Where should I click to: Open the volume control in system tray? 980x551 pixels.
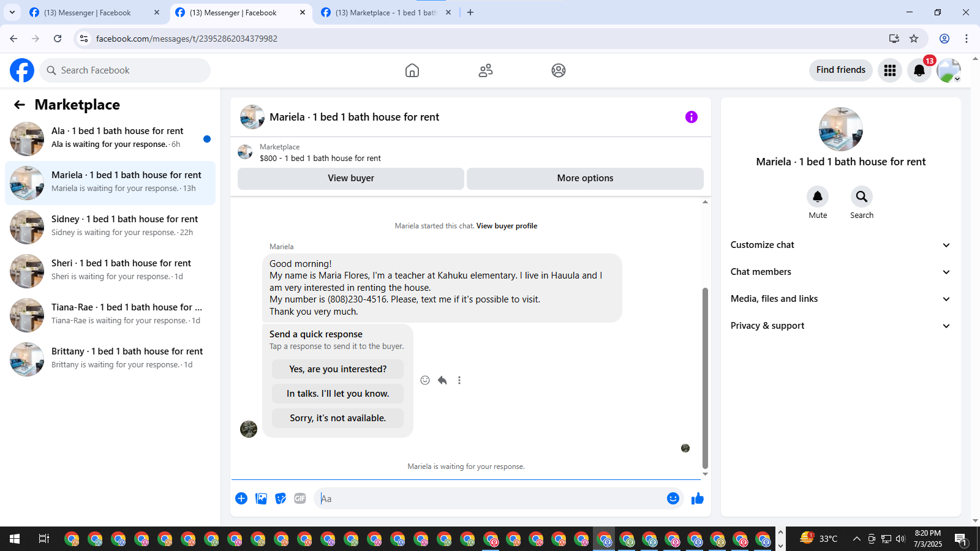900,539
